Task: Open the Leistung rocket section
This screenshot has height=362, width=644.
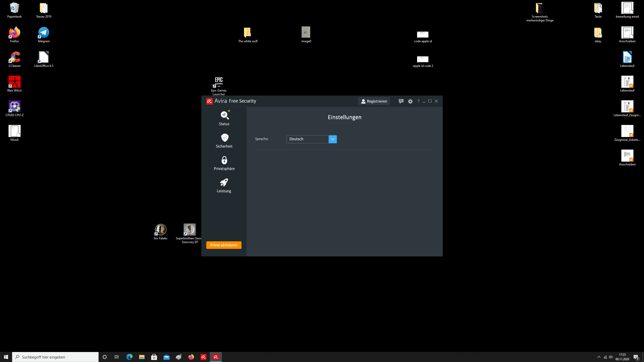Action: pos(224,186)
